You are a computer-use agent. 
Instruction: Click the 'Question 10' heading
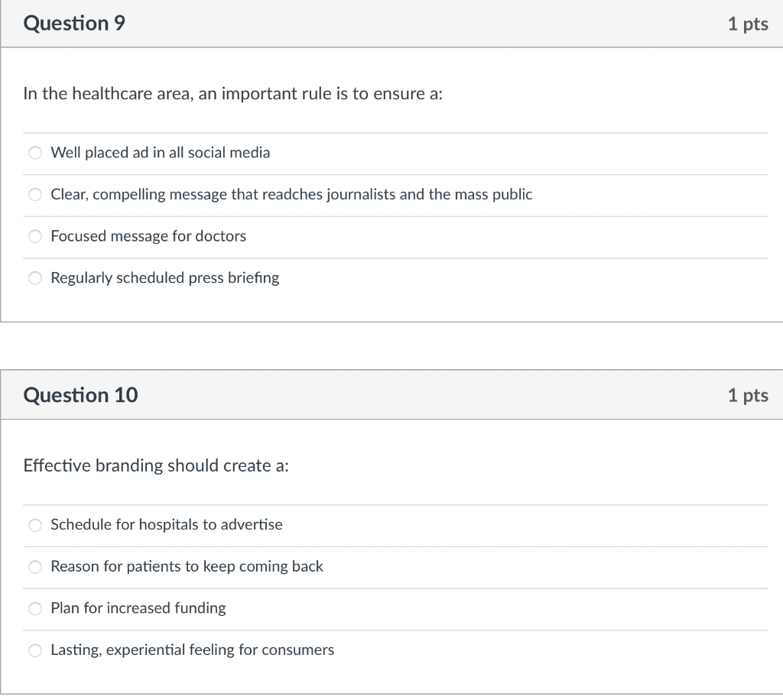tap(80, 395)
